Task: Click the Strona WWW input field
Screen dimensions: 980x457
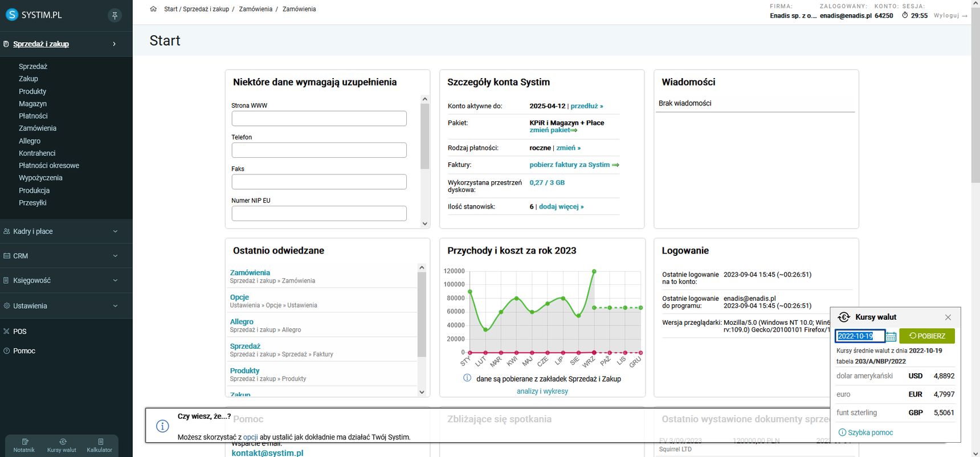Action: (x=319, y=119)
